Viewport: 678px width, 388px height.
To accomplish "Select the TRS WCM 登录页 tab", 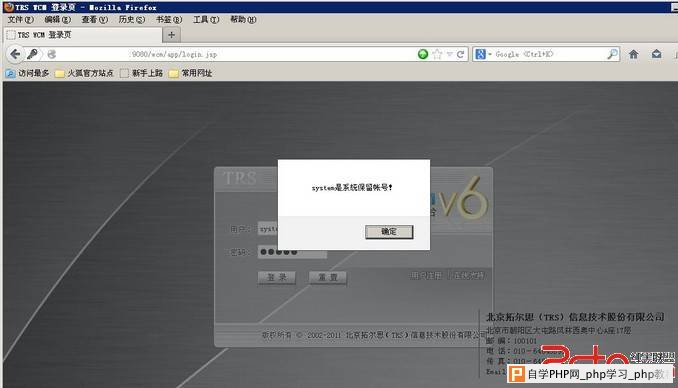I will pos(83,35).
